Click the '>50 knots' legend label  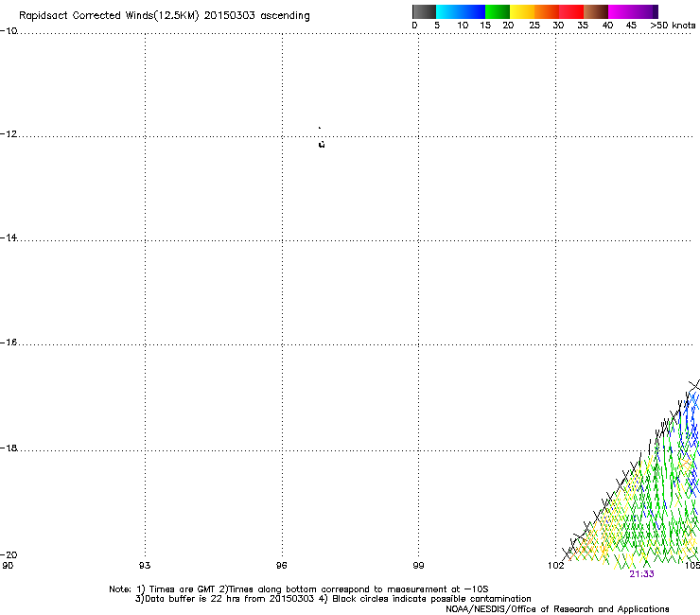point(673,26)
